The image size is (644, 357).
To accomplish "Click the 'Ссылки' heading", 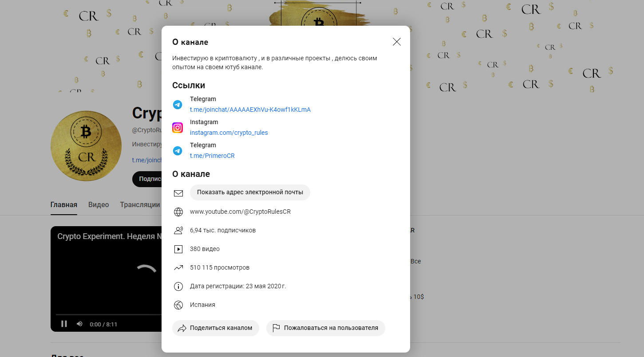I will click(189, 86).
